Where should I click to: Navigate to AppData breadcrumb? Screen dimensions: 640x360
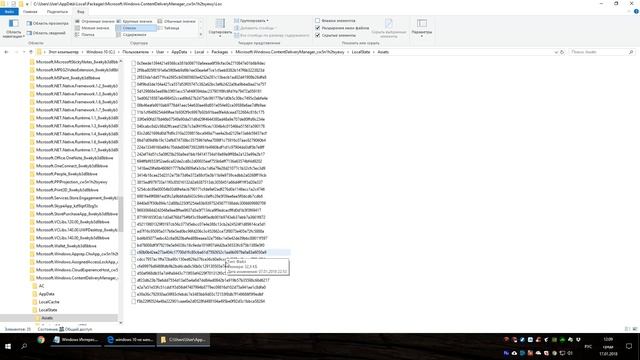point(179,52)
